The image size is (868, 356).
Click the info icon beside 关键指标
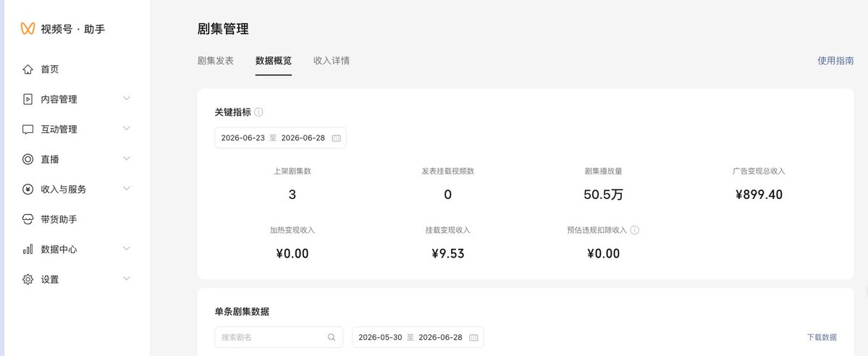(x=258, y=112)
